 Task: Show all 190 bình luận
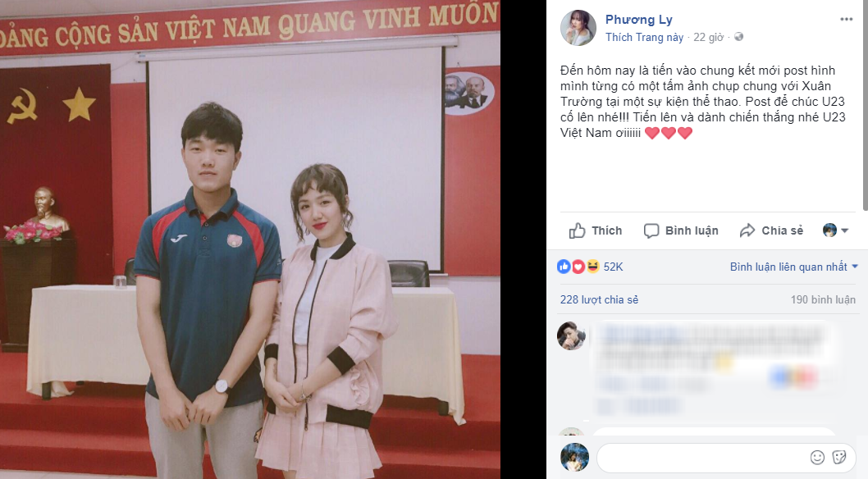pos(823,300)
